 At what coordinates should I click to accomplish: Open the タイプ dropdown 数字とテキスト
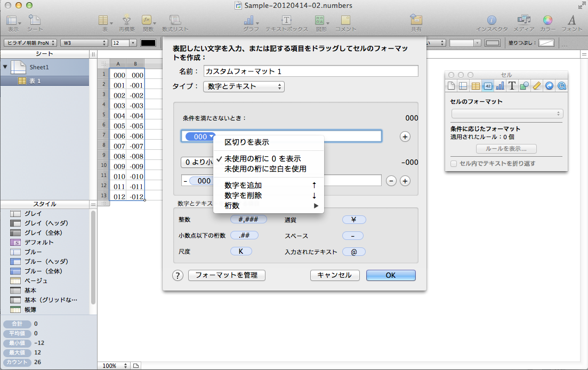(244, 86)
